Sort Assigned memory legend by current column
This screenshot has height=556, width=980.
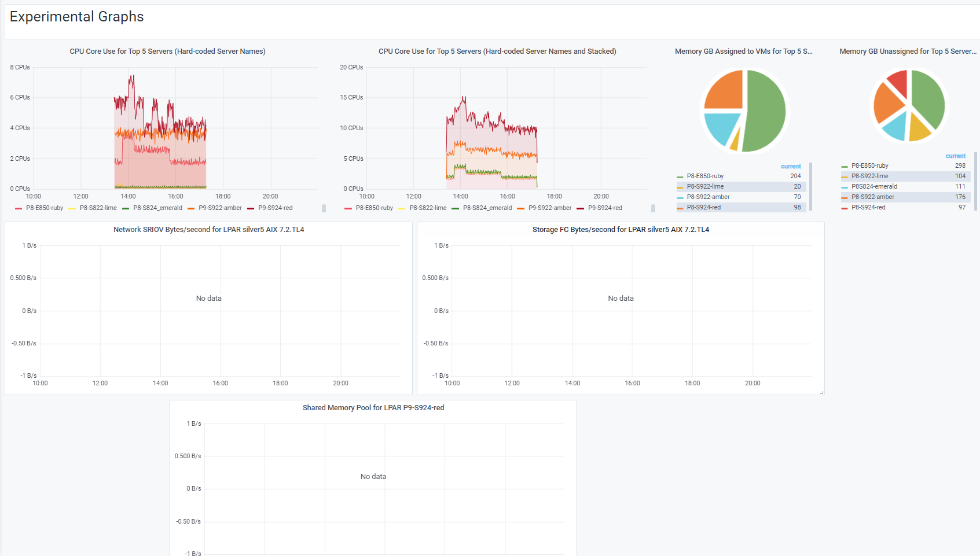(791, 167)
